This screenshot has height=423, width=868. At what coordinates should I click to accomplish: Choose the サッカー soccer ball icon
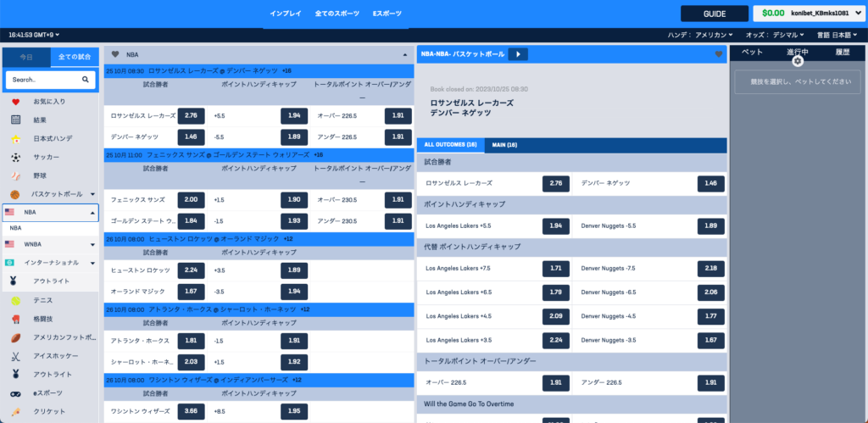click(x=15, y=157)
